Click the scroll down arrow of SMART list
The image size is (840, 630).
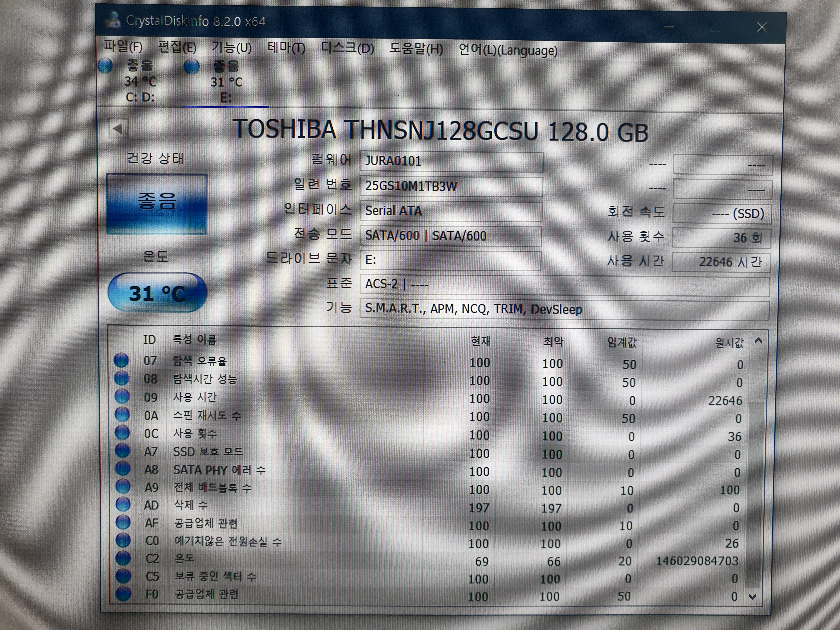(753, 597)
